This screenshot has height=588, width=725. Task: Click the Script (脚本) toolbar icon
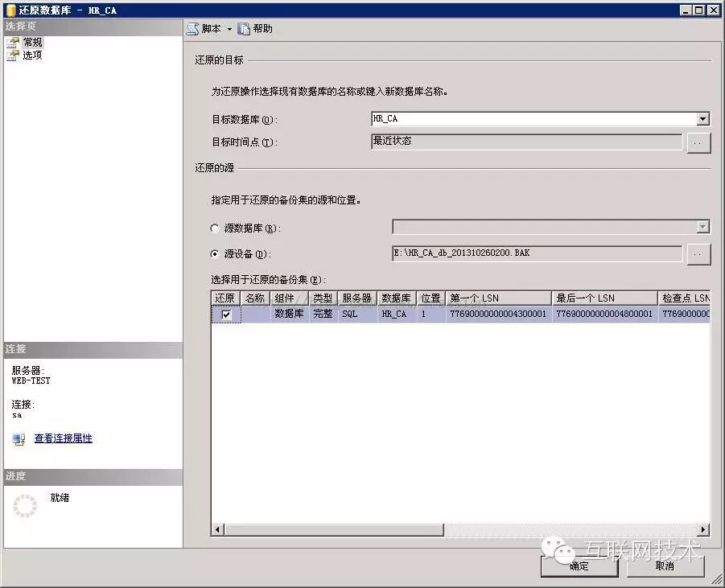click(193, 29)
